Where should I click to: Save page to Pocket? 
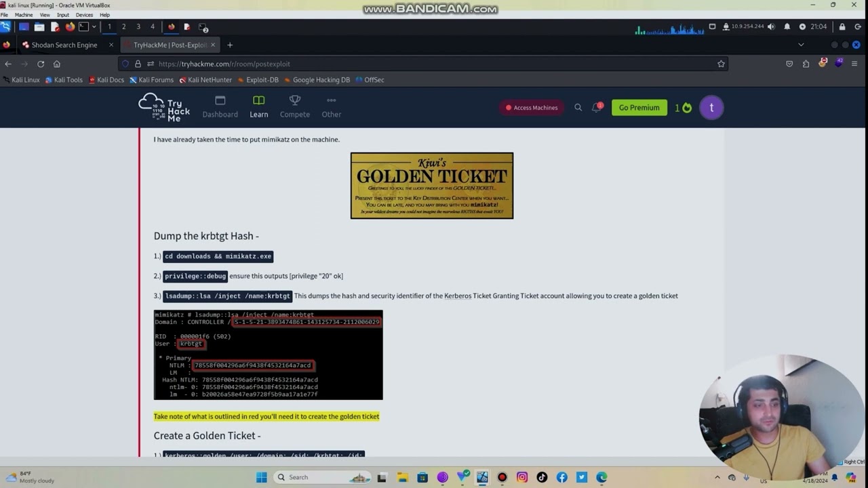pyautogui.click(x=789, y=64)
